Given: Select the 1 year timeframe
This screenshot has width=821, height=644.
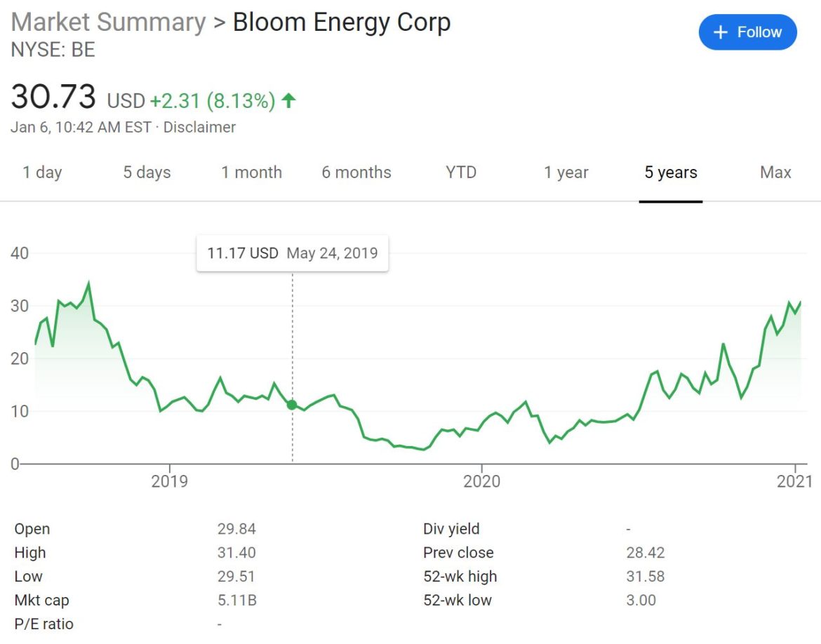Looking at the screenshot, I should click(566, 173).
